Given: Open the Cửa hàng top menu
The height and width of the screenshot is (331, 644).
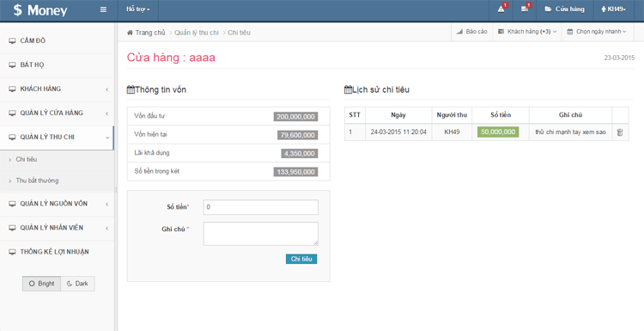Looking at the screenshot, I should point(564,9).
